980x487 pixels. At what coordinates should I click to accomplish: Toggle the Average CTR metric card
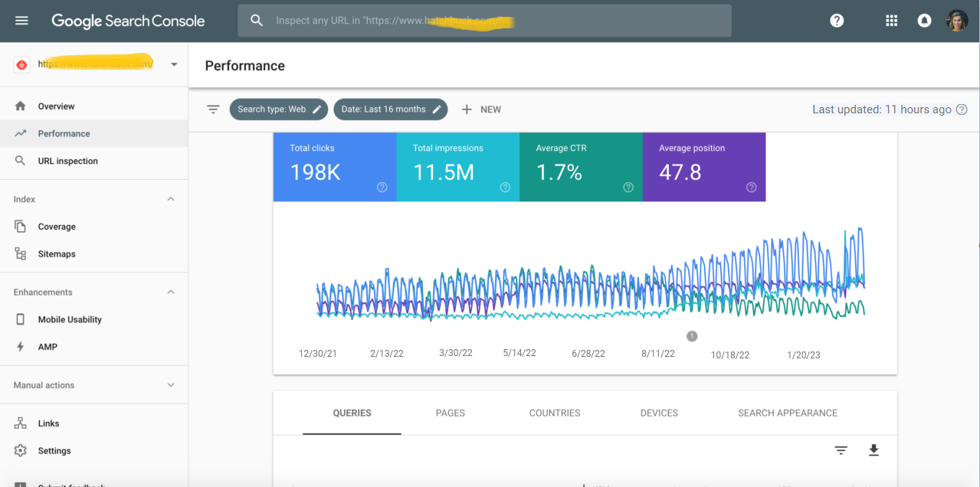coord(581,167)
